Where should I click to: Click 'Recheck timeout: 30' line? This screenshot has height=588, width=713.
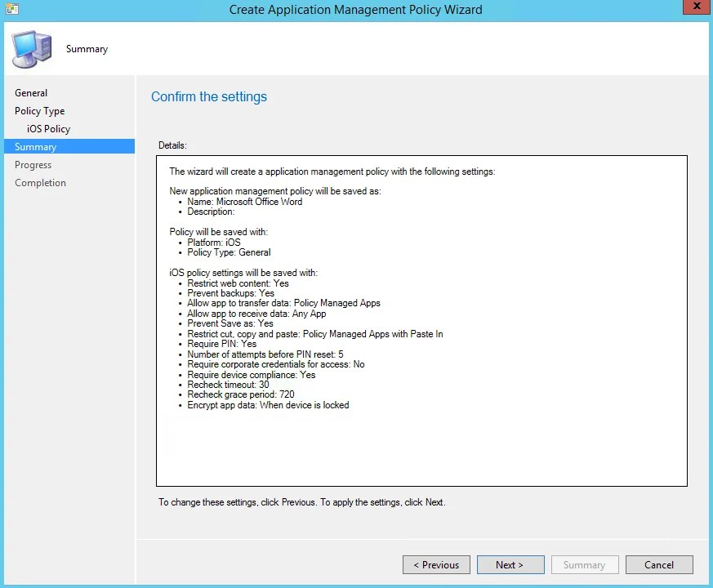pos(228,385)
